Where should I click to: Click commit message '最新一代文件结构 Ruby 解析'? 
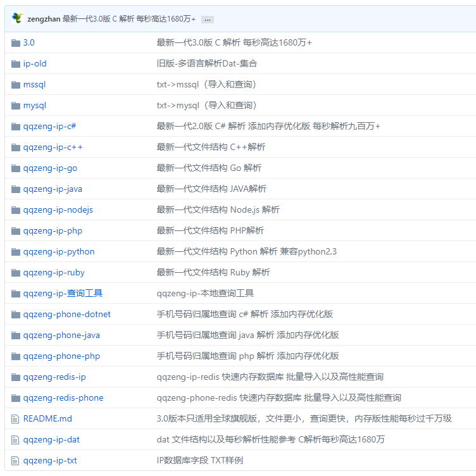click(x=213, y=272)
